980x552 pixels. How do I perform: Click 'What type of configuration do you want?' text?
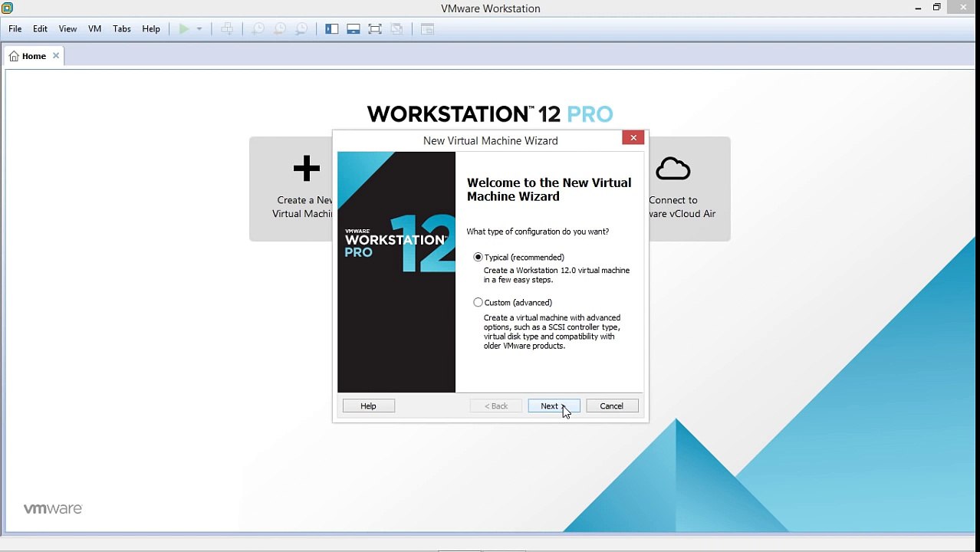pos(538,232)
